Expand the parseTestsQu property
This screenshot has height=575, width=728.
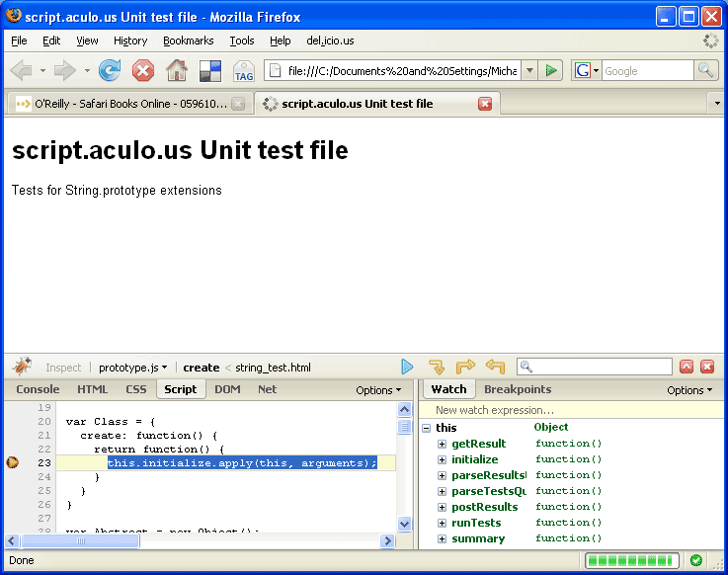pyautogui.click(x=442, y=491)
